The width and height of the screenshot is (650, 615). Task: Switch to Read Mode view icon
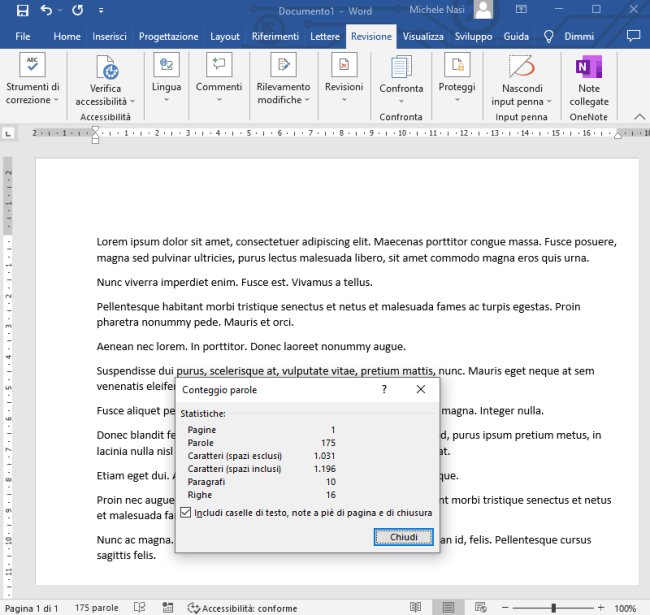pyautogui.click(x=415, y=608)
